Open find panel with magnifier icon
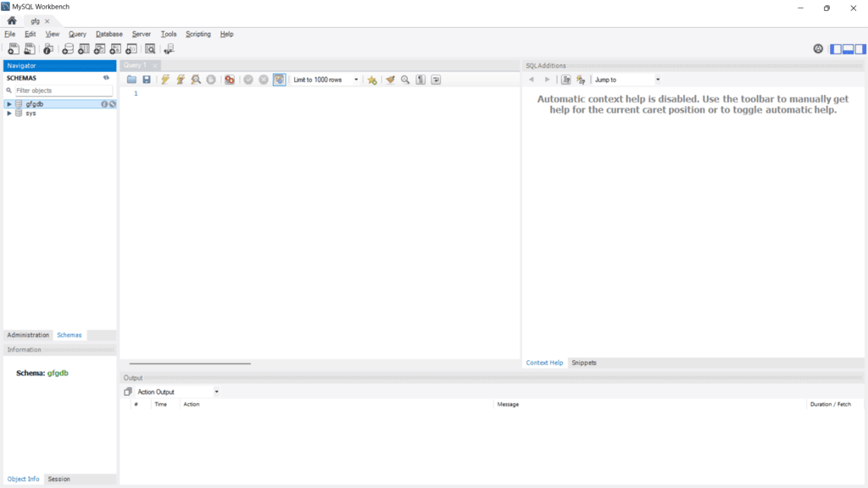Viewport: 868px width, 488px height. coord(405,80)
